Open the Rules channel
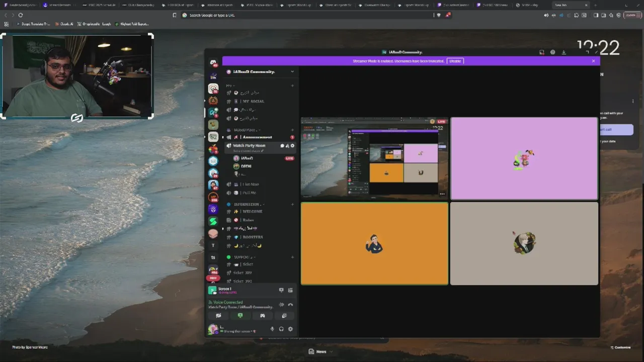This screenshot has height=362, width=644. (x=260, y=220)
